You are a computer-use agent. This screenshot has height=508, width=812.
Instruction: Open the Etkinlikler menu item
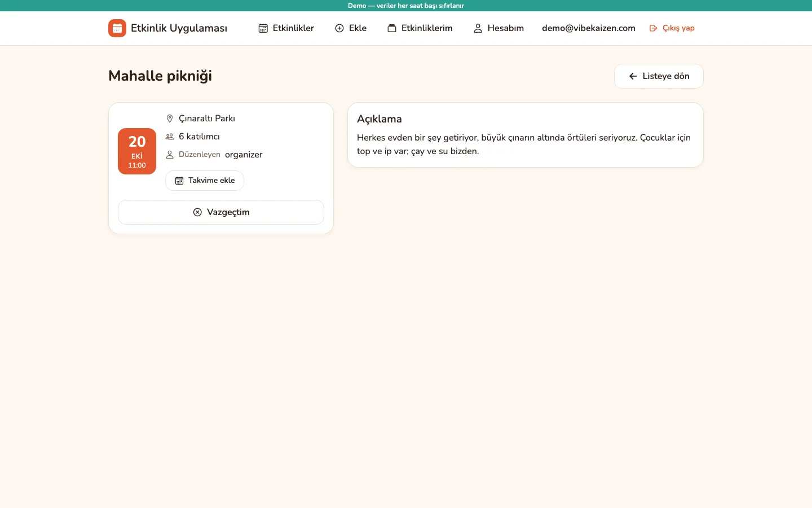286,28
